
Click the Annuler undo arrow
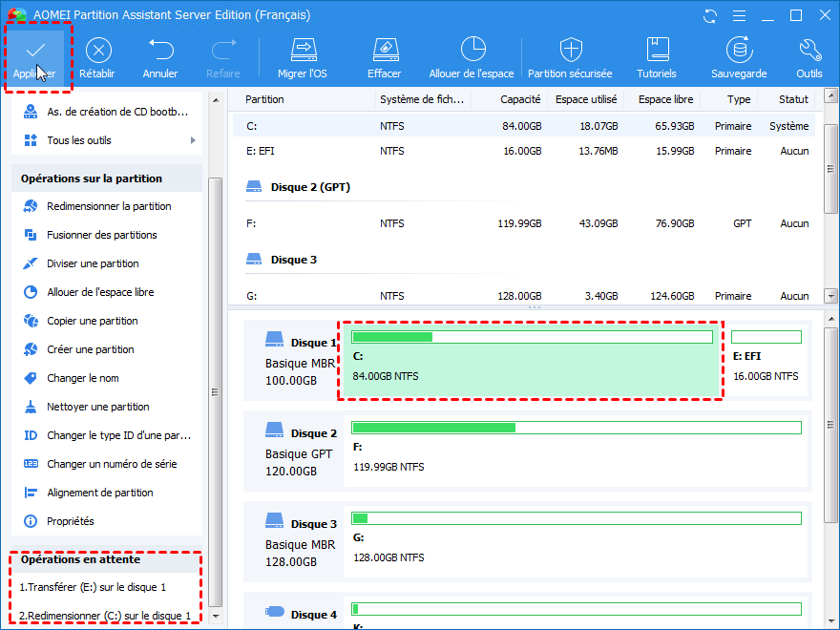(160, 51)
